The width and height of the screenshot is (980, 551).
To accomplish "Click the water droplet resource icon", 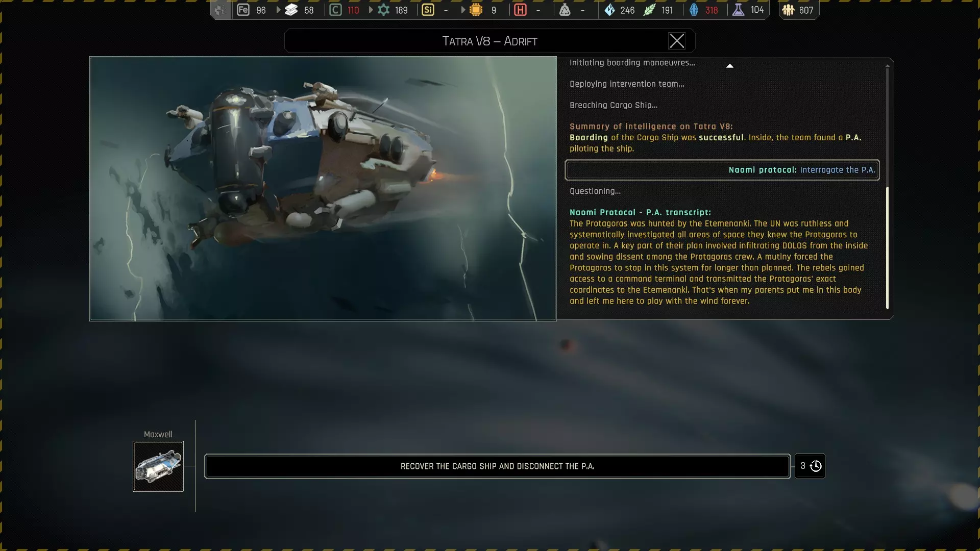I will 609,10.
